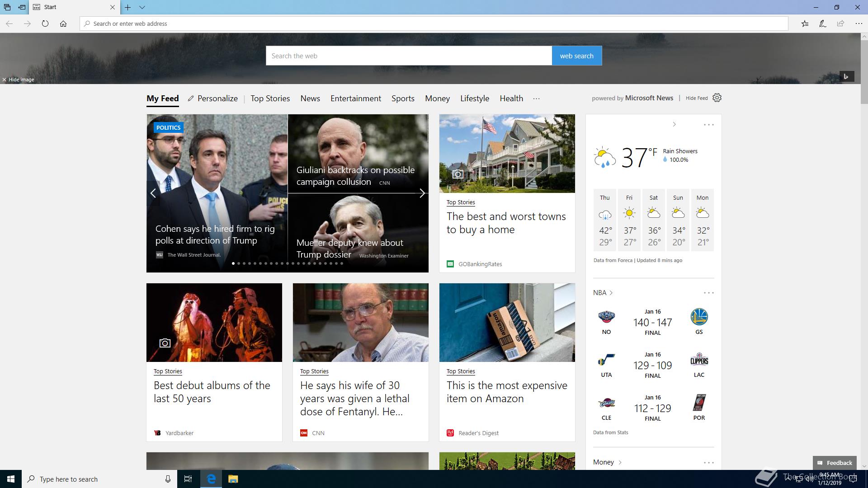Switch to the Sports tab
This screenshot has height=488, width=868.
(x=403, y=99)
